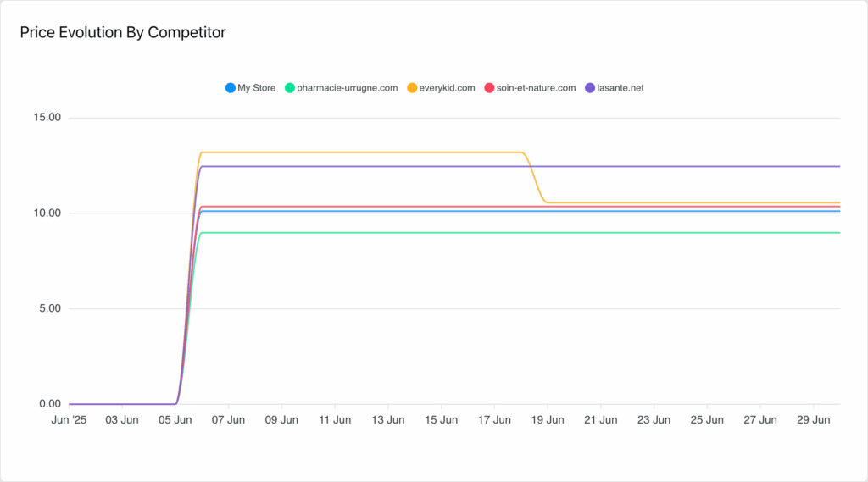Click the 29 Jun x-axis label
This screenshot has height=482, width=868.
tap(813, 420)
